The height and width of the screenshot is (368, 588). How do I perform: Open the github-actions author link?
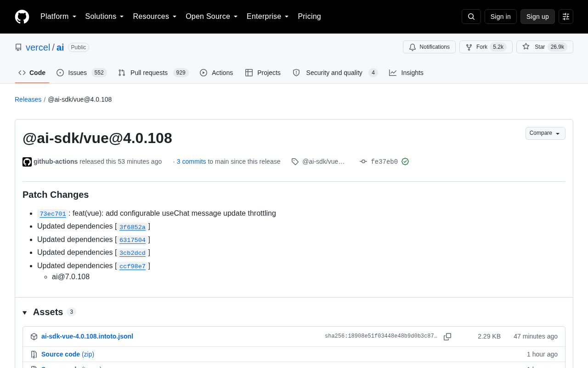56,161
